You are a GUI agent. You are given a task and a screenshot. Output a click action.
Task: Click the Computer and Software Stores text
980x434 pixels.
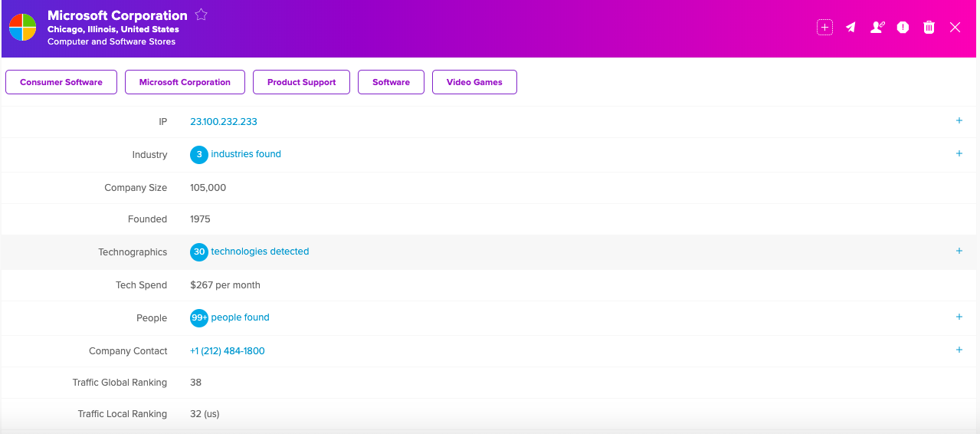(x=112, y=41)
